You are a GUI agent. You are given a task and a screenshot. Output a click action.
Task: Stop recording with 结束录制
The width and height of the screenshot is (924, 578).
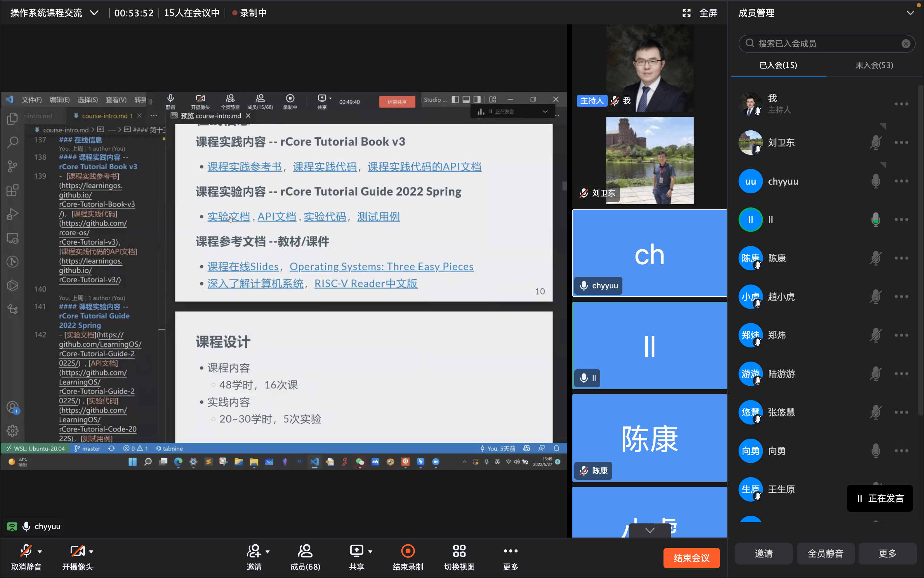408,557
